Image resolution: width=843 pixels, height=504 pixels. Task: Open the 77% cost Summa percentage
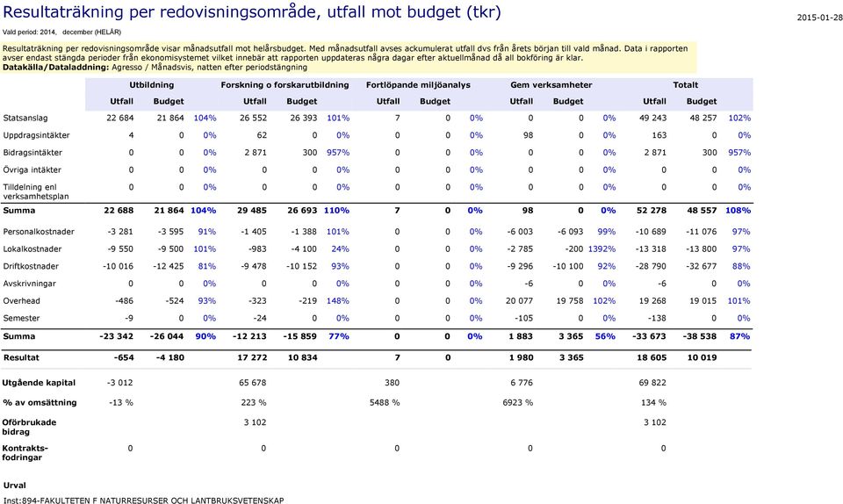[x=339, y=335]
